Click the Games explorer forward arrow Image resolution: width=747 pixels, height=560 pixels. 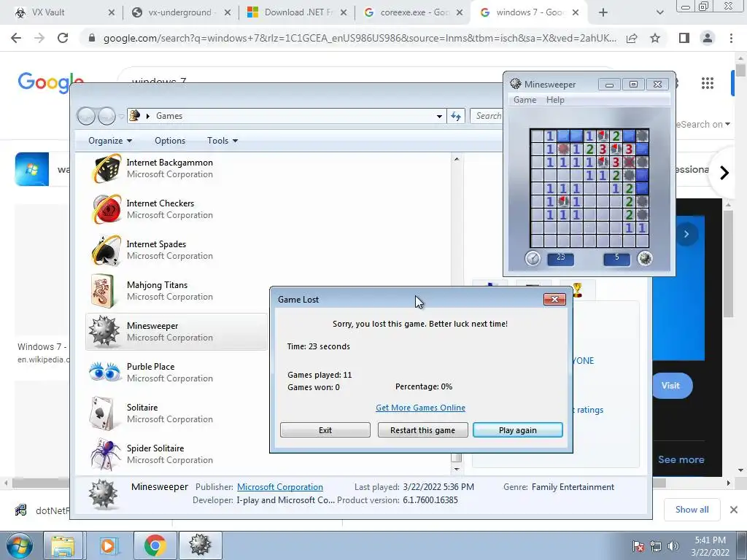[x=107, y=116]
